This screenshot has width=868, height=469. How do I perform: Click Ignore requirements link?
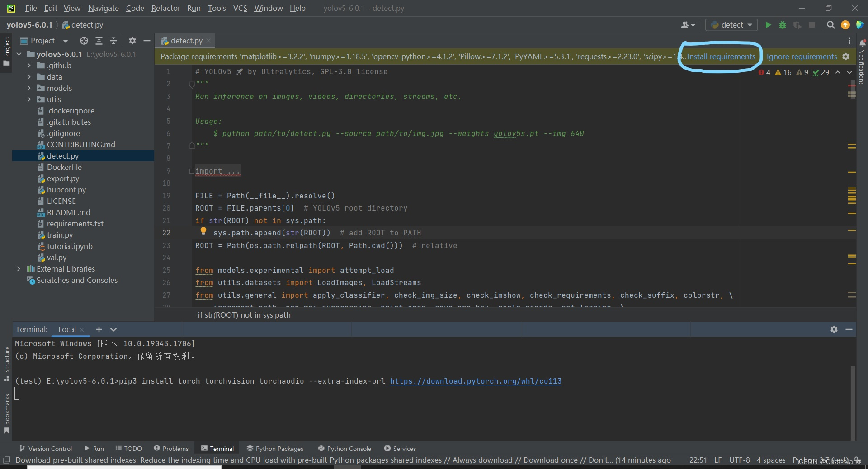tap(802, 56)
